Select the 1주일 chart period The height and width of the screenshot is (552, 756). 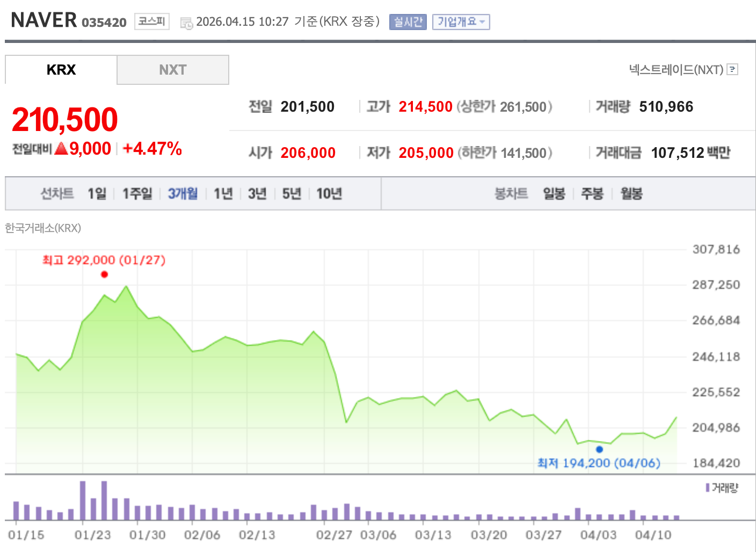point(137,194)
